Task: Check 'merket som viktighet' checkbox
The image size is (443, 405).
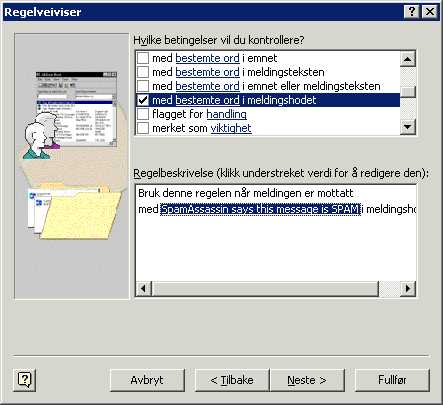Action: click(143, 128)
